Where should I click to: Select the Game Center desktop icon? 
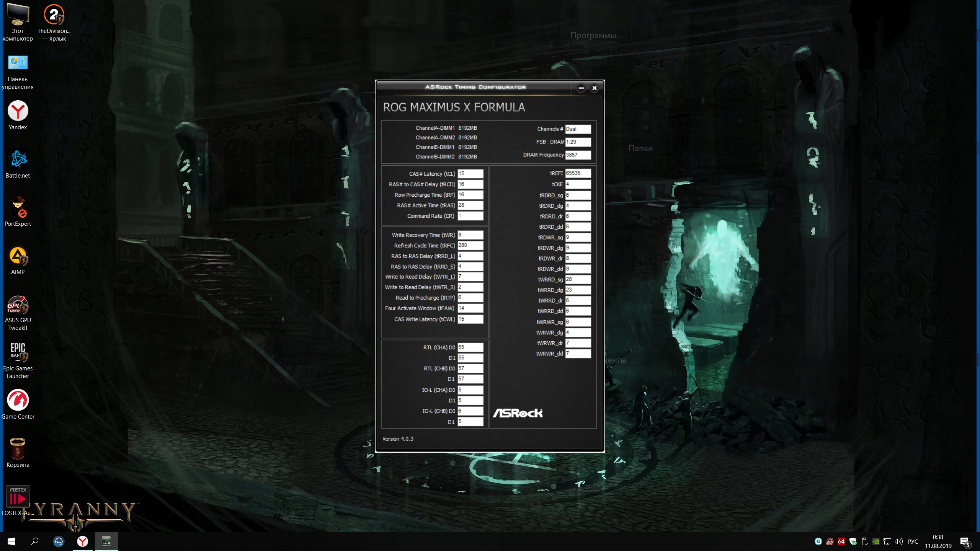pyautogui.click(x=18, y=400)
